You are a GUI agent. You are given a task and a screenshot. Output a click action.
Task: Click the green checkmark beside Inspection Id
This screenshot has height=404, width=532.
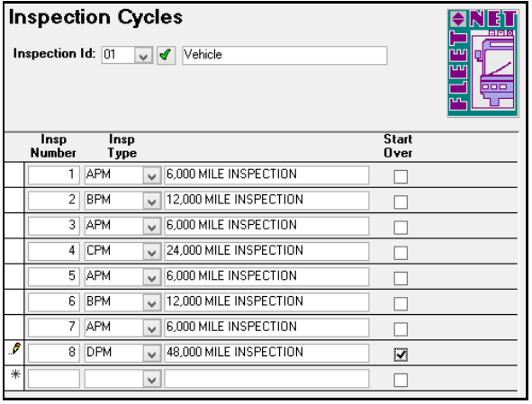(x=166, y=55)
